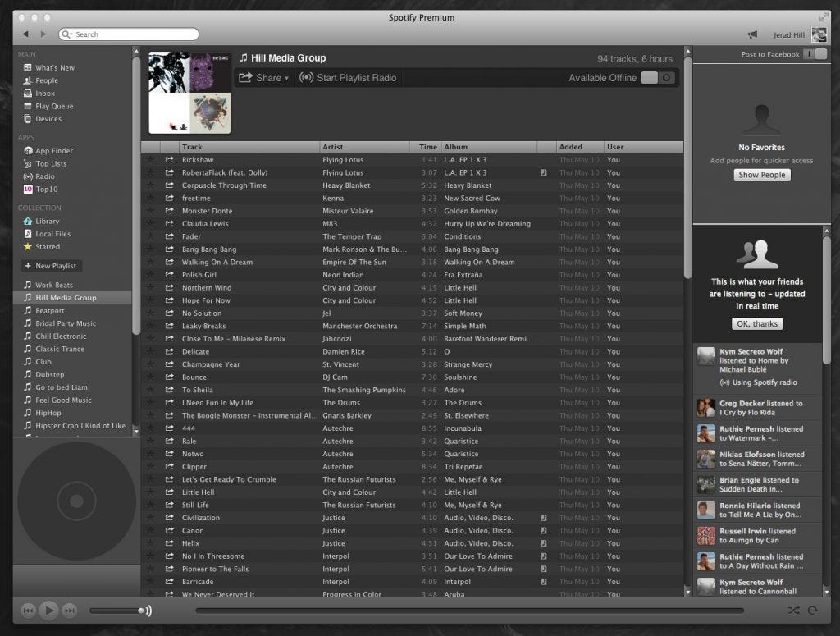Click Flying Lotus artist on Rickshaw row
840x636 pixels.
pyautogui.click(x=343, y=160)
